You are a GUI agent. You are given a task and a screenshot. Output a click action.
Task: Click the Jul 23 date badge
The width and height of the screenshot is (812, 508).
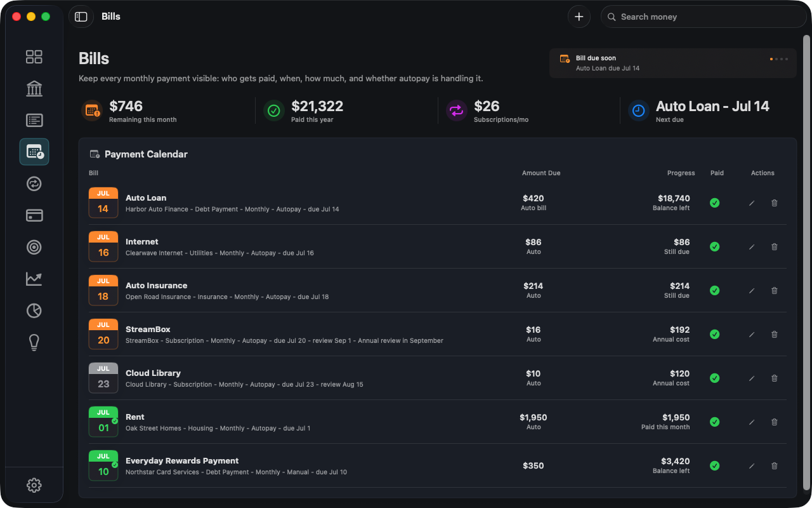point(103,378)
